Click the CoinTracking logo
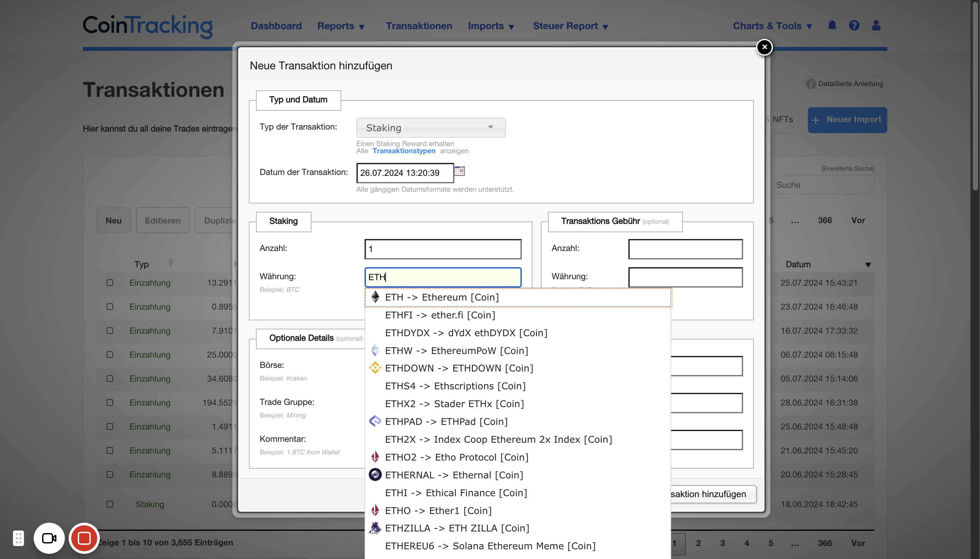The height and width of the screenshot is (559, 980). coord(147,26)
